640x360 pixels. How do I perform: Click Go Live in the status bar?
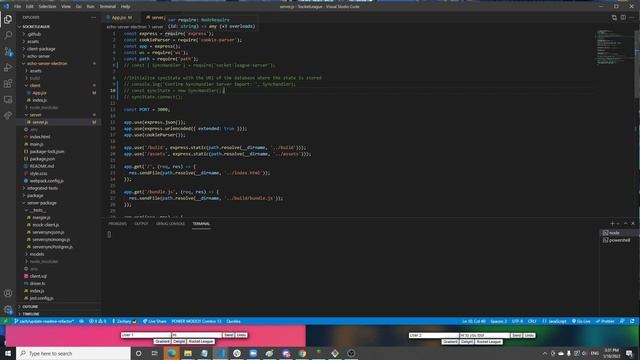coord(581,321)
